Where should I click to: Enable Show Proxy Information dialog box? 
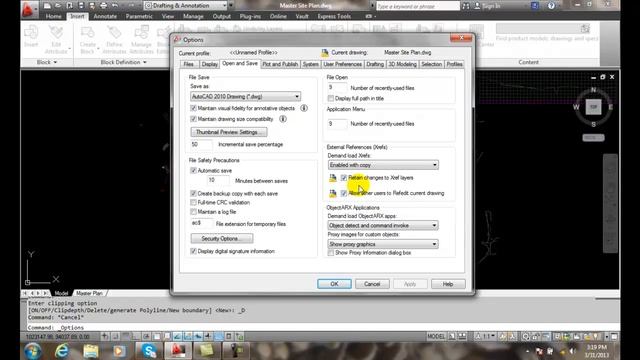click(x=331, y=253)
